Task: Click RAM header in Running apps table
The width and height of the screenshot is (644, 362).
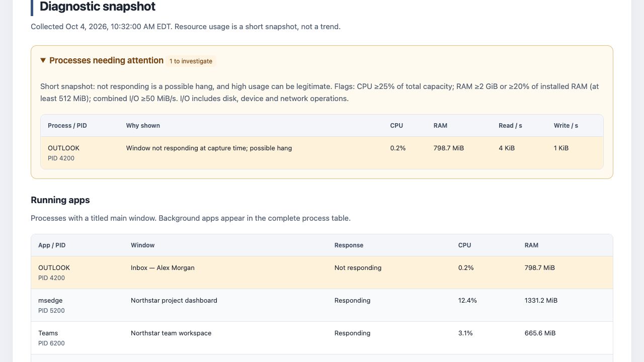Action: pyautogui.click(x=531, y=245)
